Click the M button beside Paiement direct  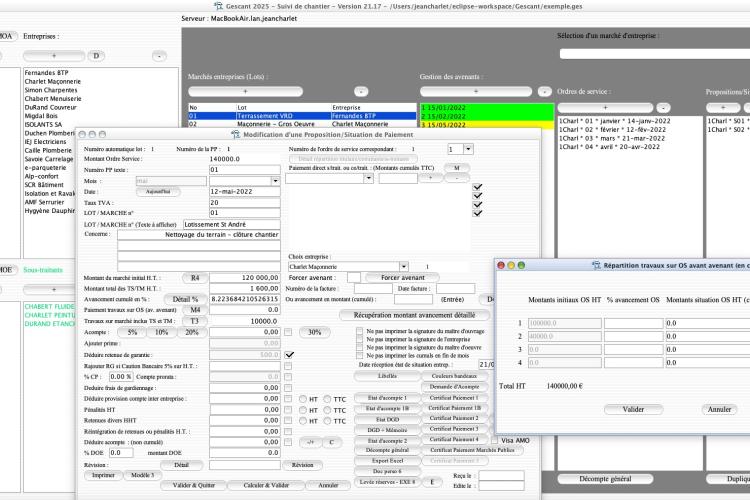pos(457,168)
